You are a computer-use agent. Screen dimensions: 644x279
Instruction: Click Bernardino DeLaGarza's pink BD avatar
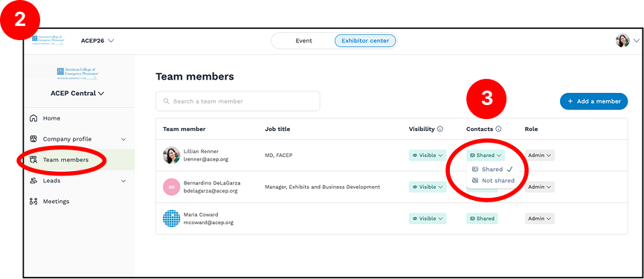click(172, 187)
